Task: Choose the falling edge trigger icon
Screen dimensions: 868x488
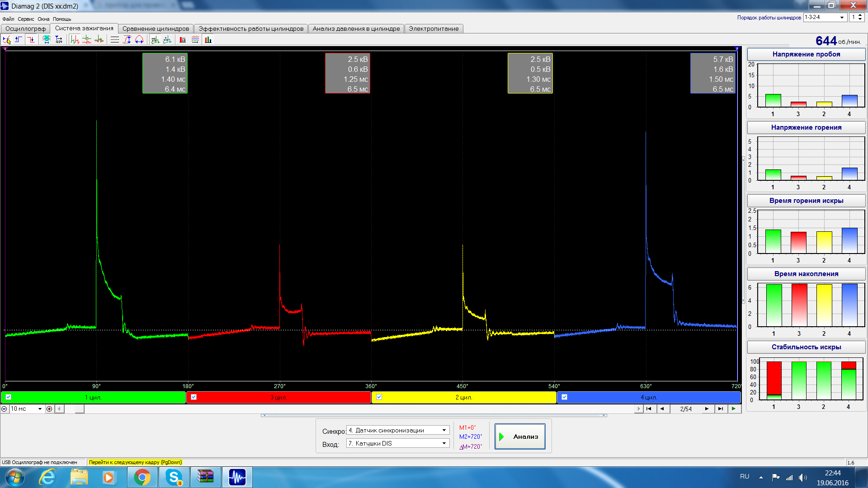Action: pos(31,40)
